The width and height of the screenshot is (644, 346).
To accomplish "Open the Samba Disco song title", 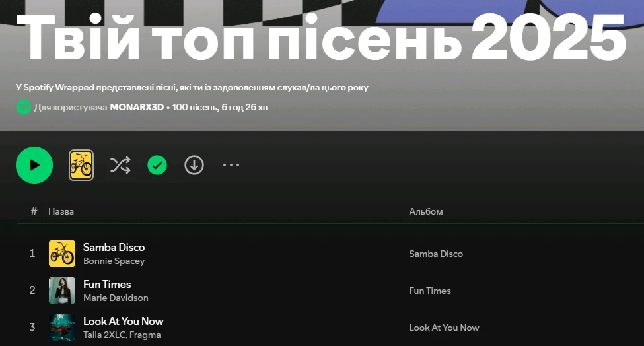I will coord(114,247).
